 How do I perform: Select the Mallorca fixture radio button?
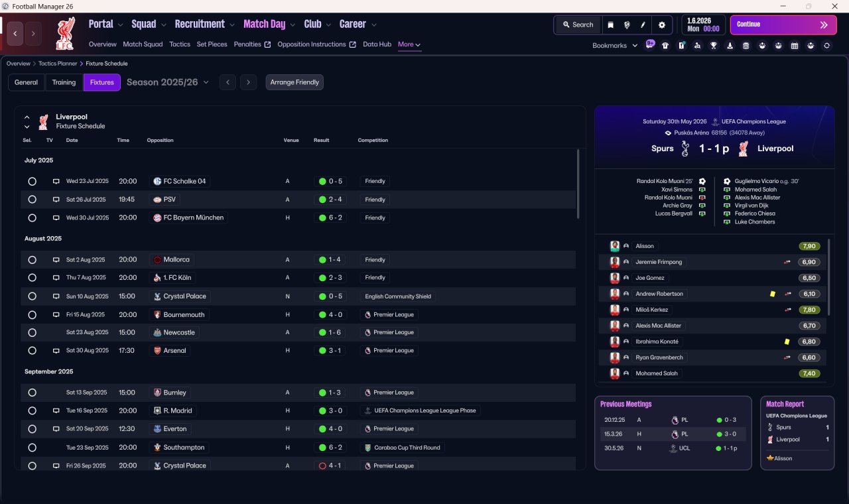pos(32,260)
